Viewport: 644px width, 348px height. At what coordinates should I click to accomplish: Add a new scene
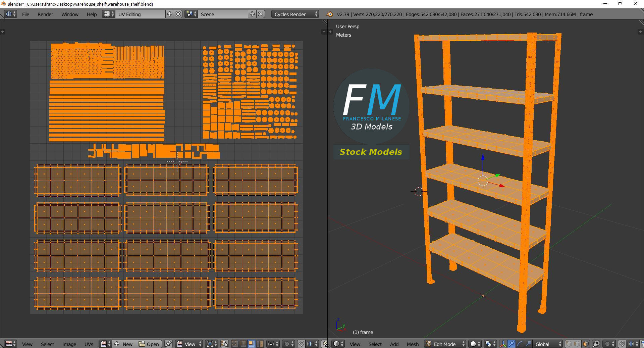[252, 14]
